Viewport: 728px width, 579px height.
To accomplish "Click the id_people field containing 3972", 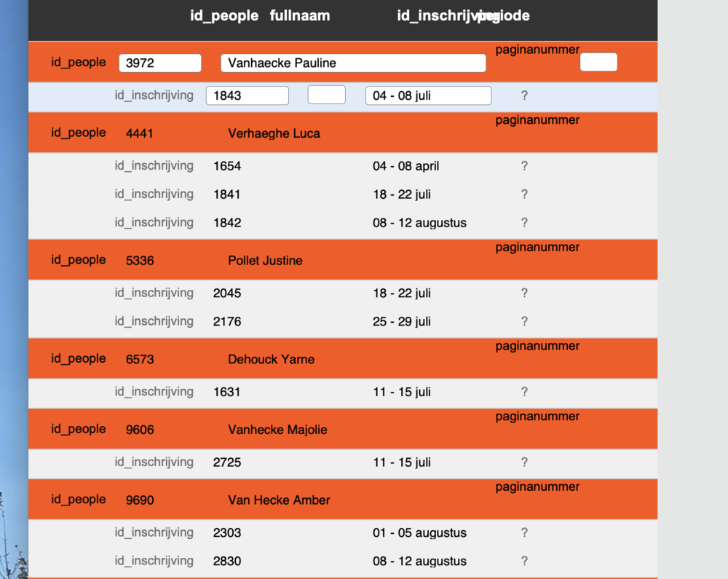I will point(159,63).
